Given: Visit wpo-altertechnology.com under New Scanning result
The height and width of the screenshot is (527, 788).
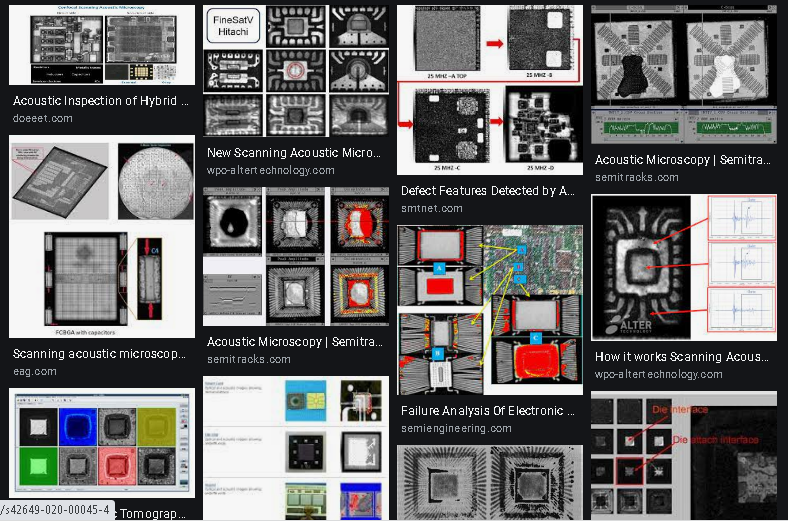Looking at the screenshot, I should [270, 170].
